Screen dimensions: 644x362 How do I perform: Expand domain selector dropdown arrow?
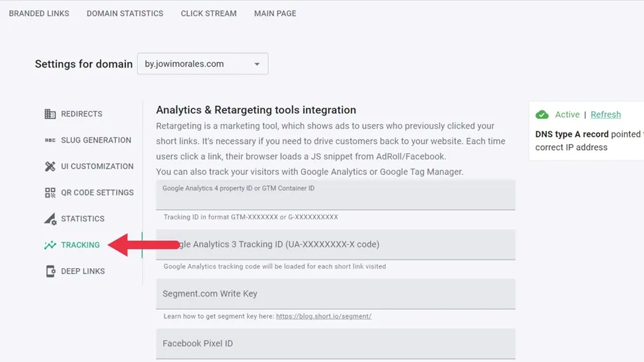tap(257, 64)
